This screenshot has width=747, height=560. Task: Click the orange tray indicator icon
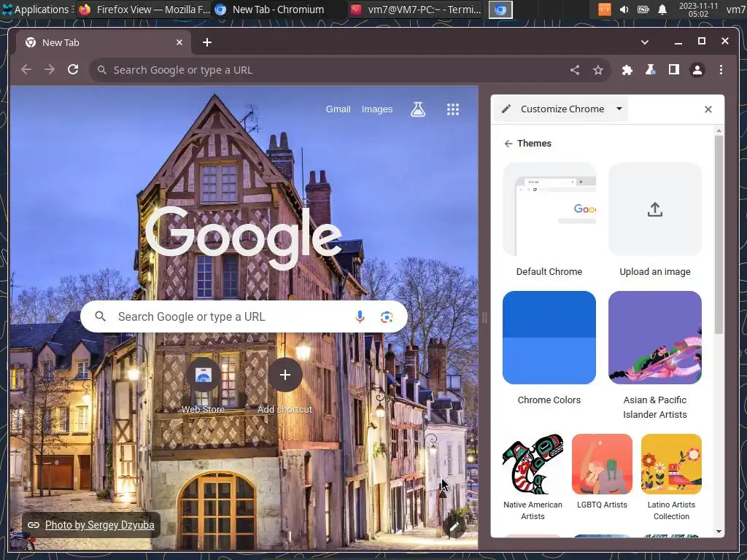[x=605, y=9]
